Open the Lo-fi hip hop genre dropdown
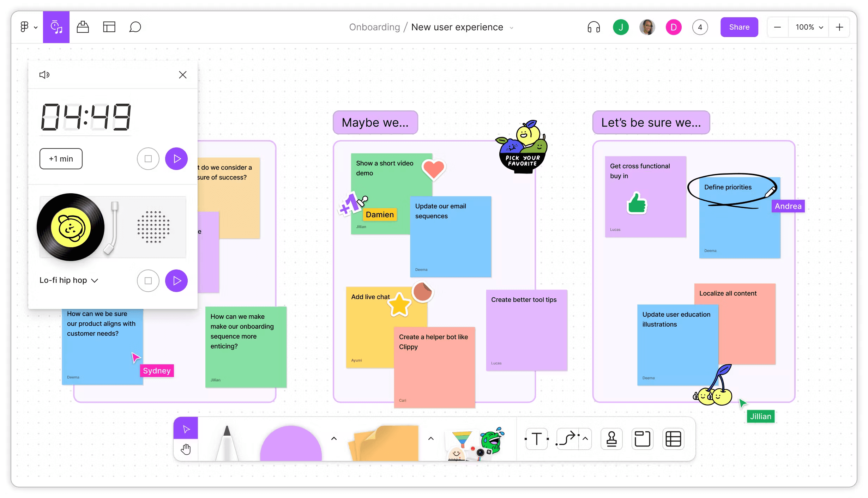Image resolution: width=868 pixels, height=498 pixels. (69, 280)
